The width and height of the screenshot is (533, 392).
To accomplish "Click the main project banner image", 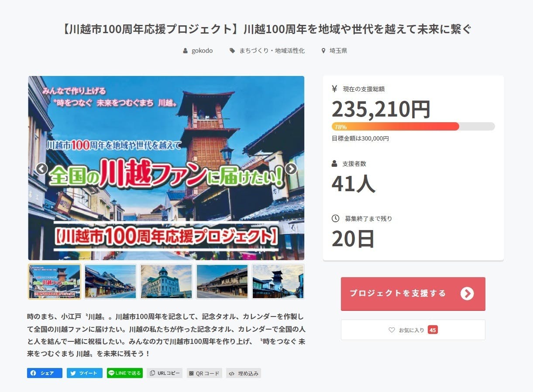I will 166,168.
